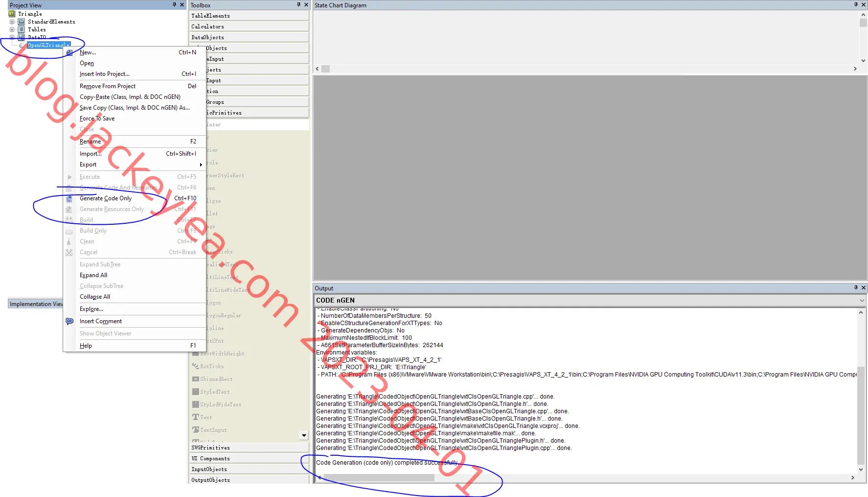Select the StyledText toolbox icon
This screenshot has height=497, width=868.
point(196,392)
